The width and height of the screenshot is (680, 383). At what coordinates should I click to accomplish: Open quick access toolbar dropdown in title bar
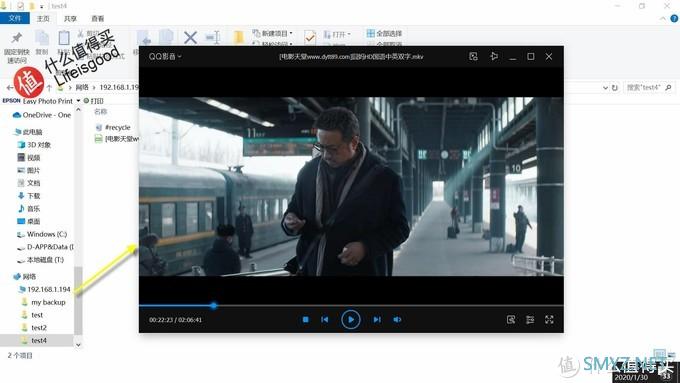tap(42, 6)
